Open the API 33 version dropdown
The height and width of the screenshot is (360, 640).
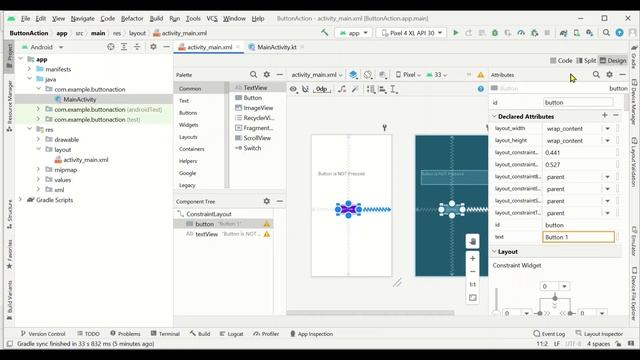[x=437, y=75]
